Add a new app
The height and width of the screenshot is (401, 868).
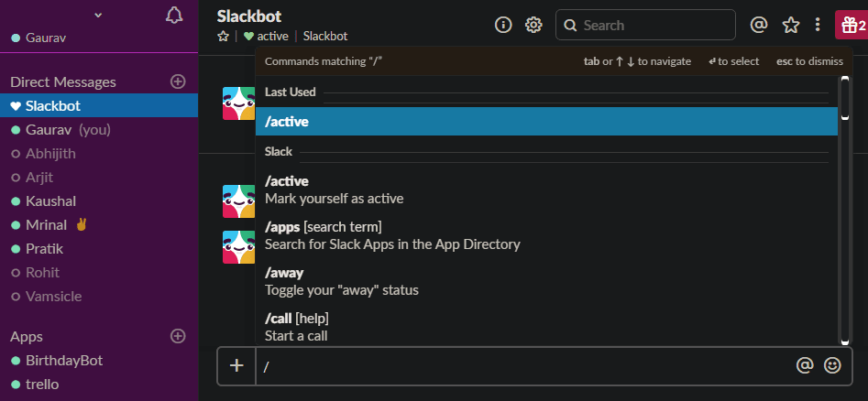(x=178, y=336)
